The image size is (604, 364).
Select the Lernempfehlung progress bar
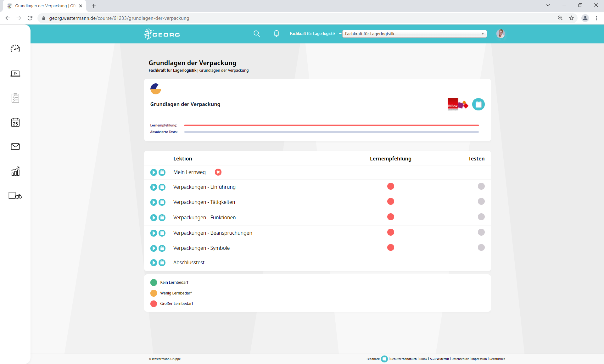(331, 125)
